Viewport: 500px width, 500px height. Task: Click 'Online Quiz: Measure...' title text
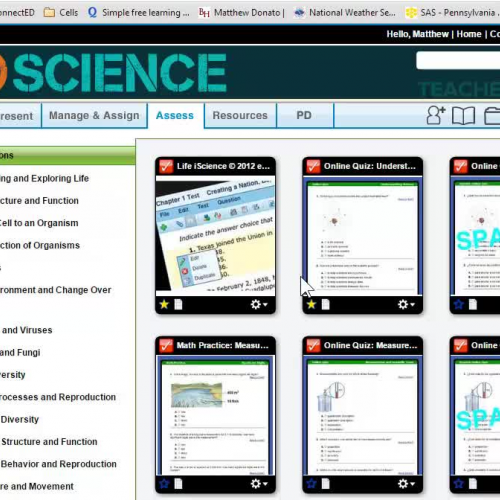coord(370,345)
